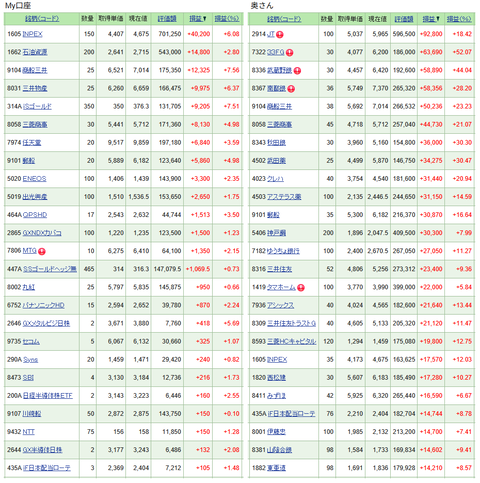The width and height of the screenshot is (480, 483).
Task: Open 435A link in My口座 table
Action: pos(46,468)
